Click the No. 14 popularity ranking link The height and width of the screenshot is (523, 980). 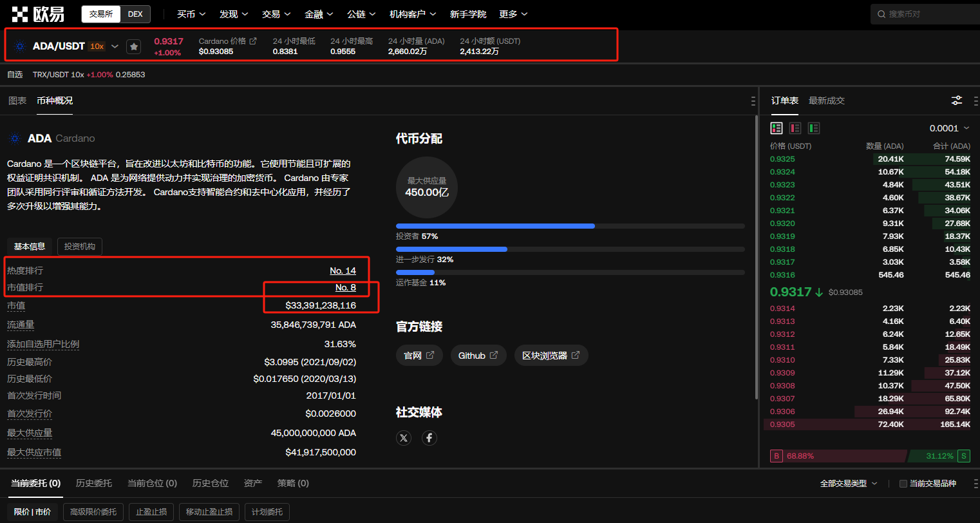point(343,271)
